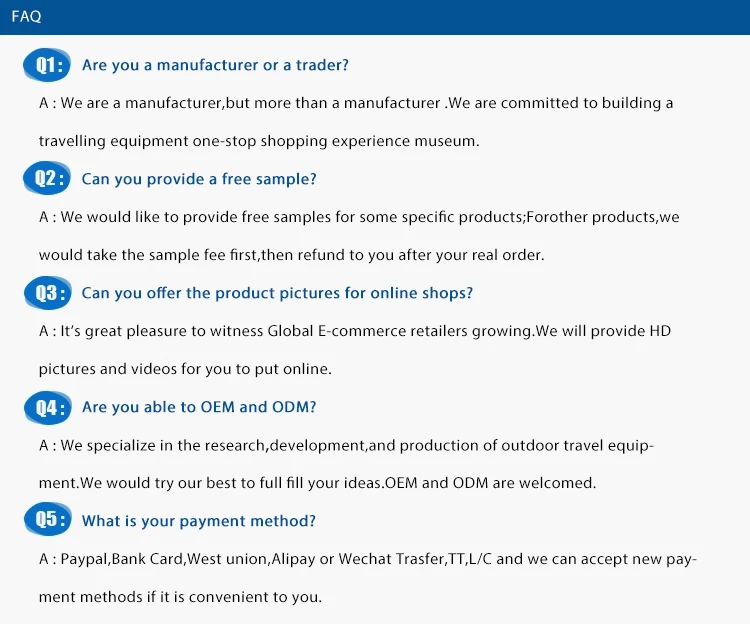Click the answer line about research, development, and production
Screen dimensions: 750x624
point(346,445)
